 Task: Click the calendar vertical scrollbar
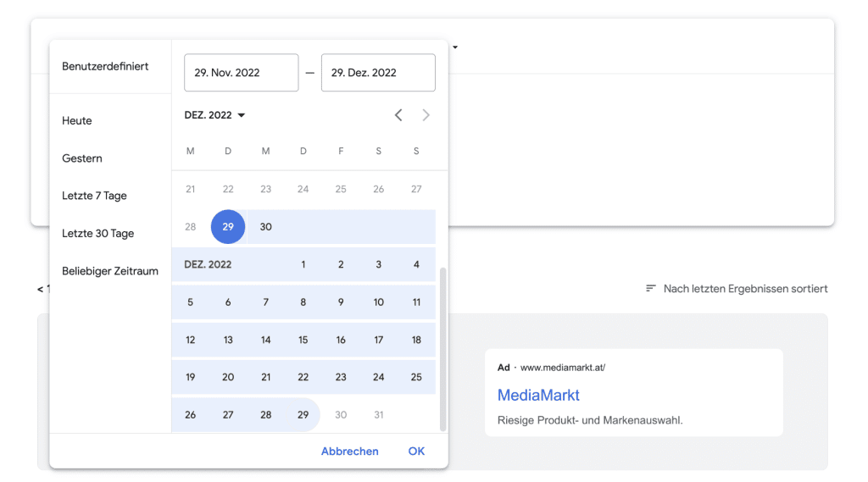coord(442,347)
